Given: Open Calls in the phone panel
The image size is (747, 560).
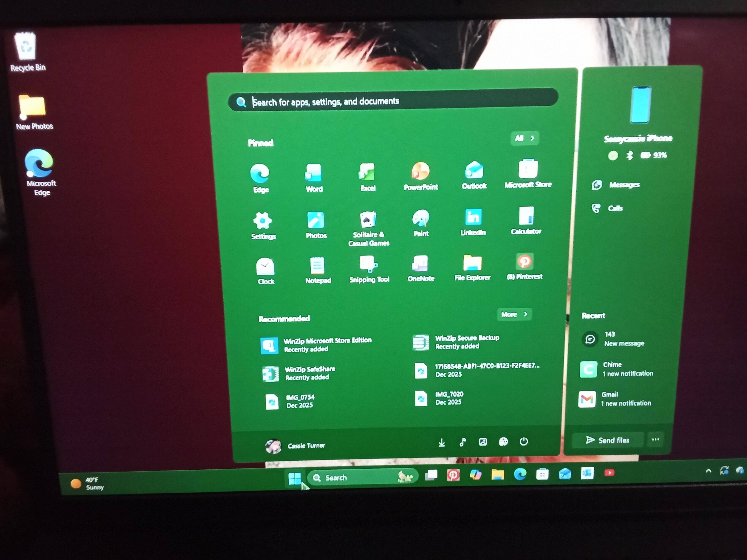Looking at the screenshot, I should tap(608, 208).
